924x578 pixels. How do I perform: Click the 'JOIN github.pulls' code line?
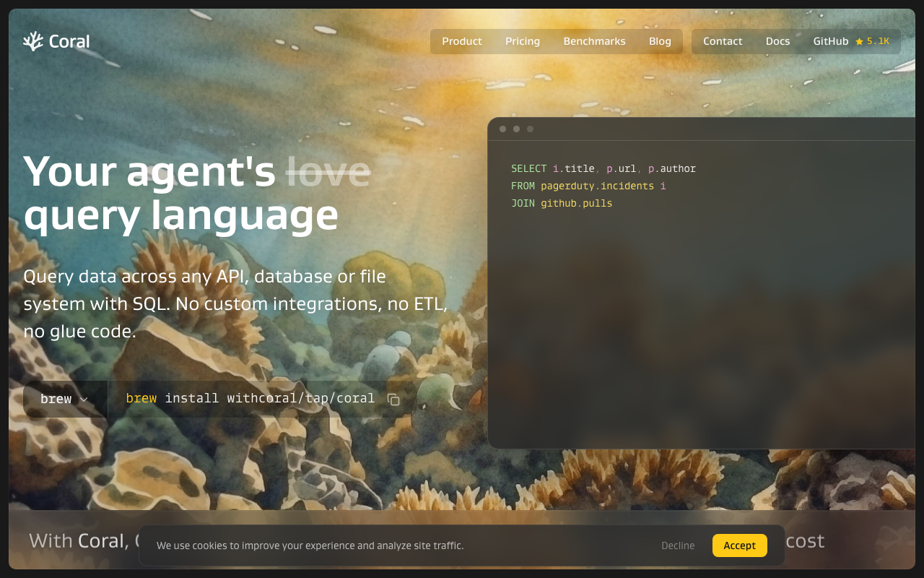point(562,203)
